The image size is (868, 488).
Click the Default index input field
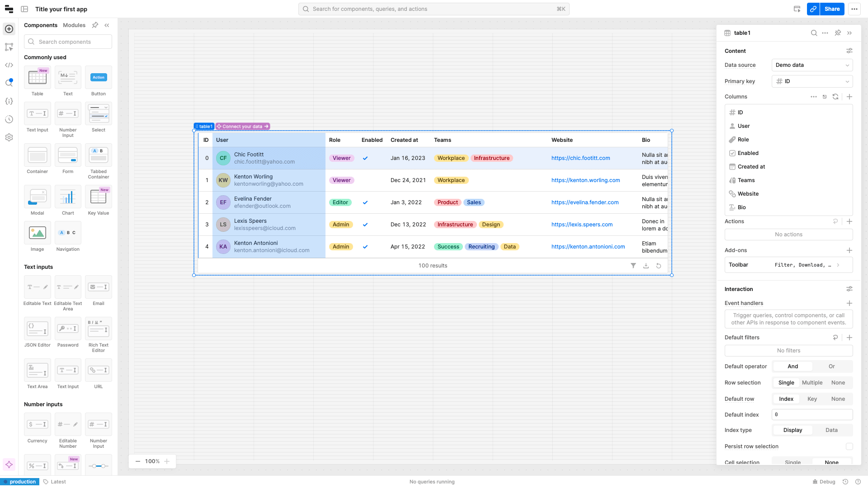coord(812,415)
